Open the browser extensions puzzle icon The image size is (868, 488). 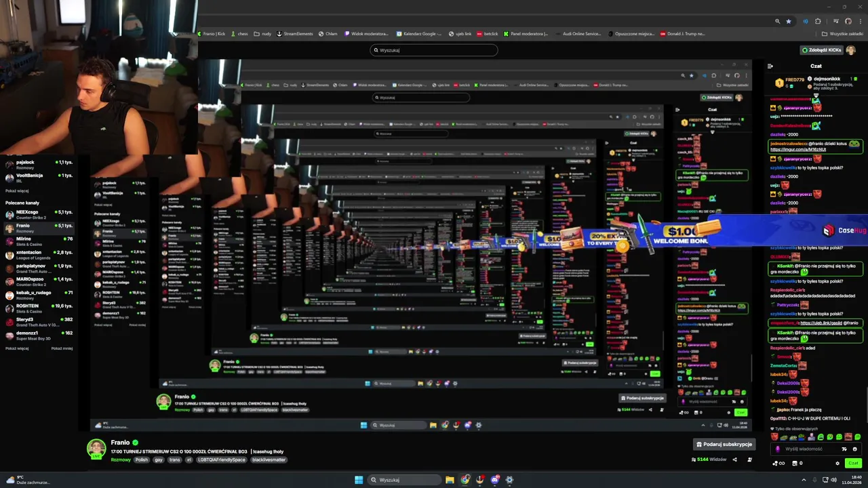818,21
